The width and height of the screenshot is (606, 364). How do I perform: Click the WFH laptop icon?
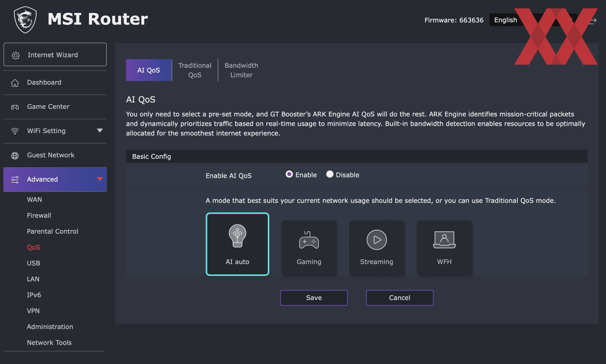444,240
